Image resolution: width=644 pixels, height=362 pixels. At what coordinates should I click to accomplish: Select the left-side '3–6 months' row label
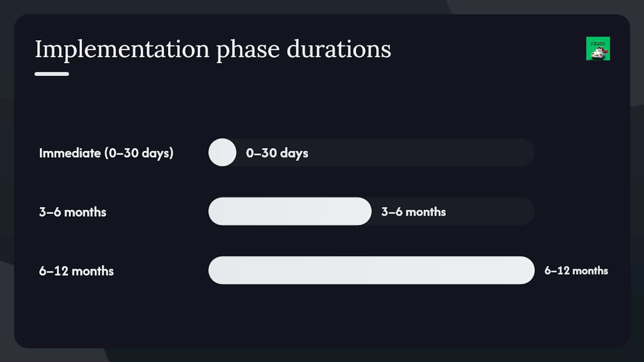coord(73,212)
